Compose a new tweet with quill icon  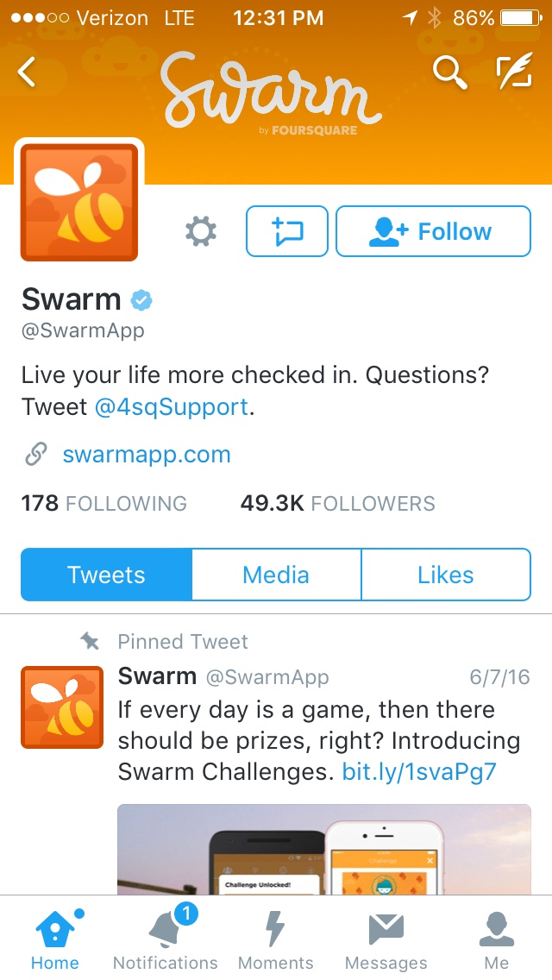coord(515,71)
